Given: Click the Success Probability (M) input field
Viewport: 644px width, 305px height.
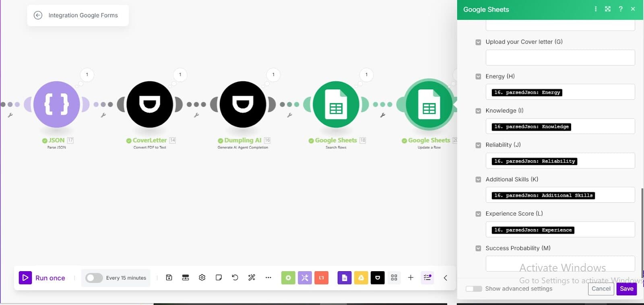Looking at the screenshot, I should 560,264.
